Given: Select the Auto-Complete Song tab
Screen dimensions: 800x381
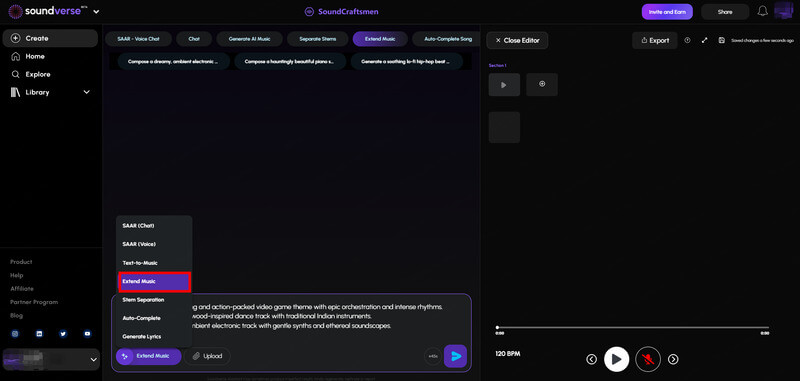Looking at the screenshot, I should click(x=445, y=39).
